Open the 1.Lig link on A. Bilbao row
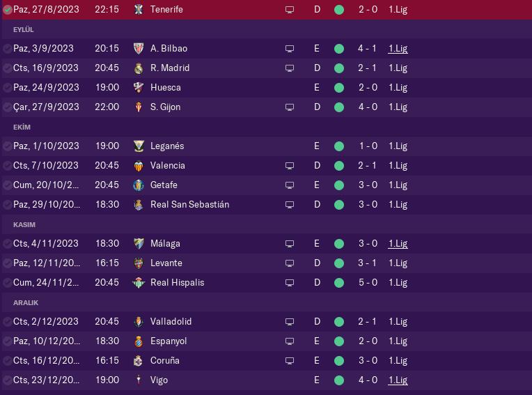The image size is (532, 395). tap(398, 49)
